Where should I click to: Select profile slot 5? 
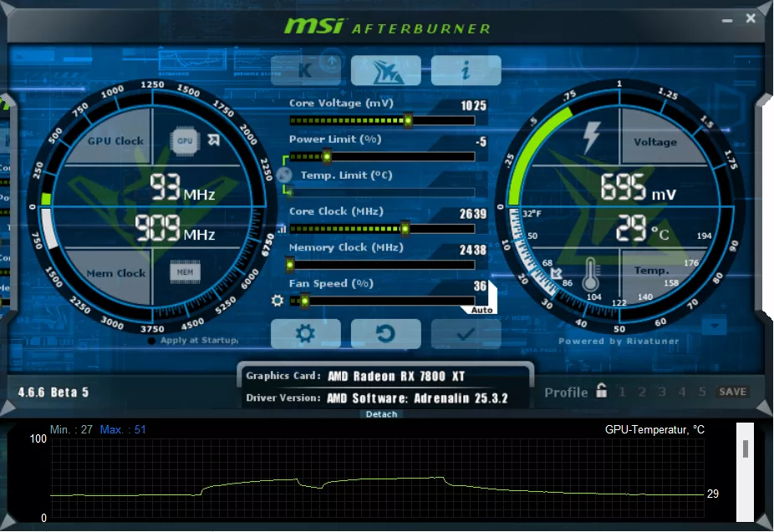pos(702,392)
